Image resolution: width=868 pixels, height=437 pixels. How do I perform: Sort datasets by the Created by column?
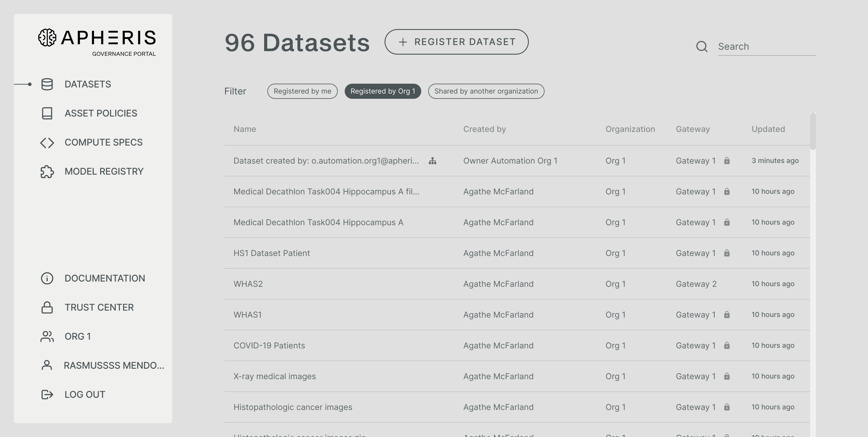[485, 129]
